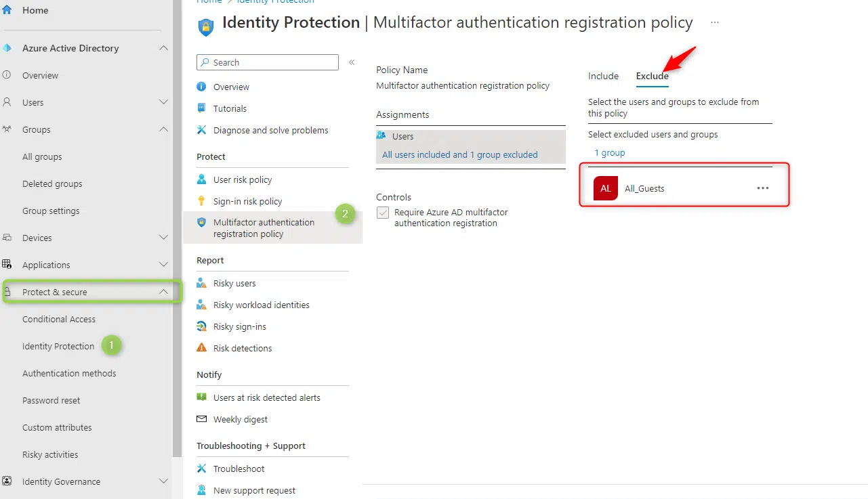Viewport: 868px width, 499px height.
Task: Click 'Troubleshoot' label
Action: tap(239, 469)
